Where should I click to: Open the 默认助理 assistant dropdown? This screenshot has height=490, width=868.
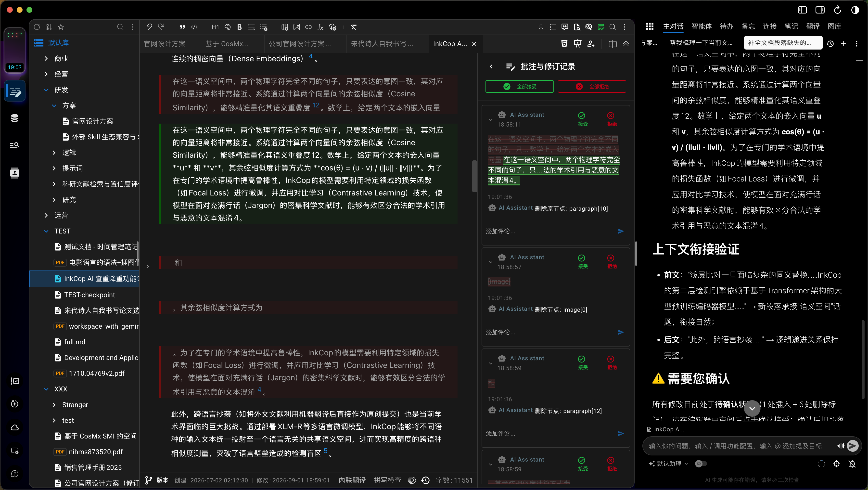[x=668, y=464]
